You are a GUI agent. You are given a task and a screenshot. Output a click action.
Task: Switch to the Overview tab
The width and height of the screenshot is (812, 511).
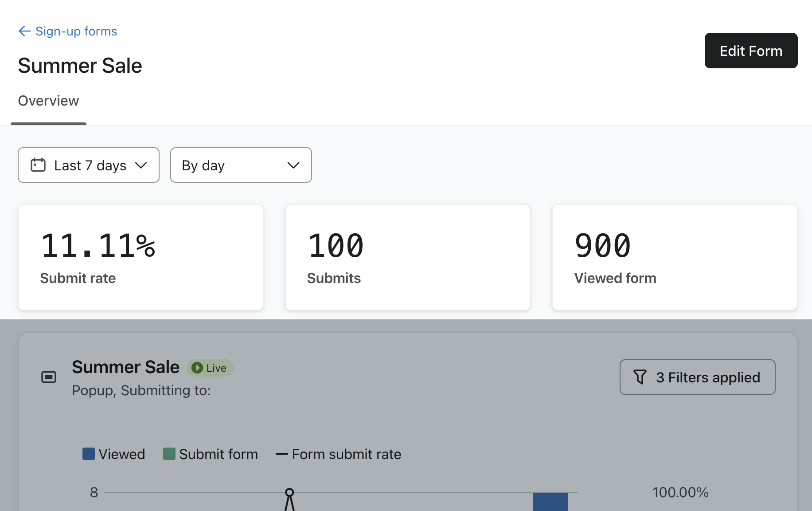[x=48, y=101]
